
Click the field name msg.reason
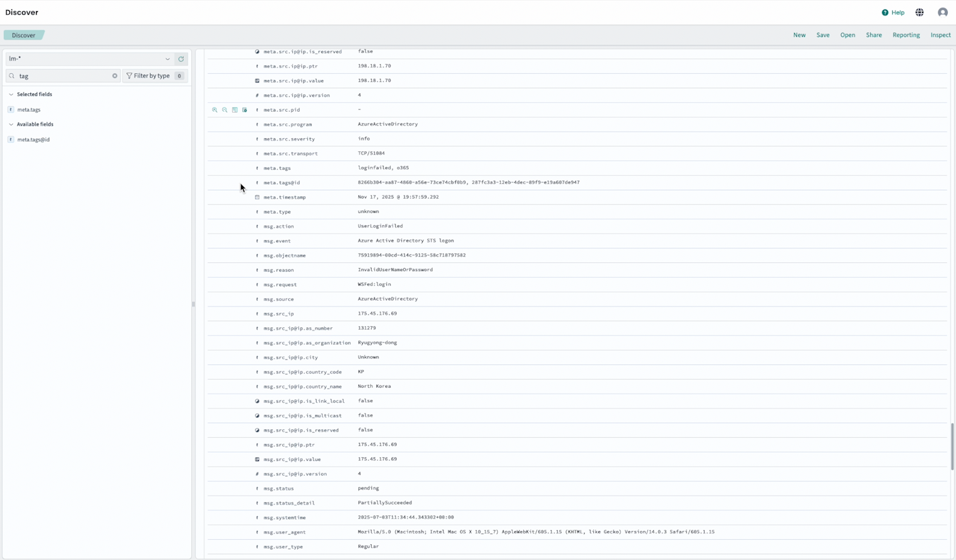278,270
